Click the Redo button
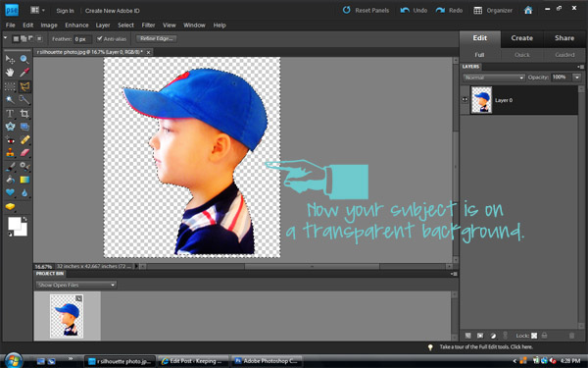The height and width of the screenshot is (368, 588). point(449,10)
